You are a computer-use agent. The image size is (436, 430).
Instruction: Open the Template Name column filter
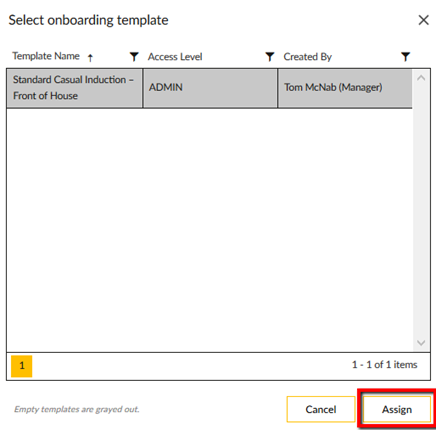(x=134, y=57)
